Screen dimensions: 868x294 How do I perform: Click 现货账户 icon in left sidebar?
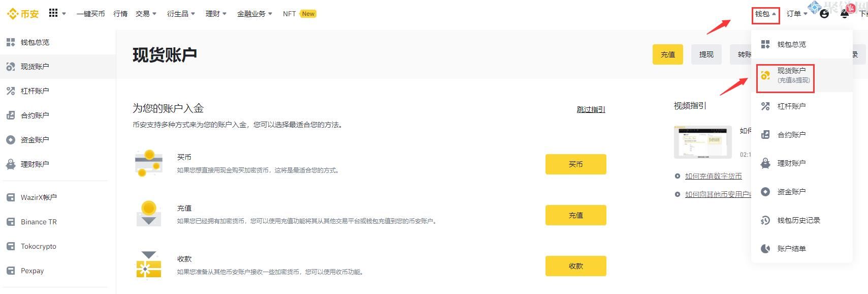[11, 67]
